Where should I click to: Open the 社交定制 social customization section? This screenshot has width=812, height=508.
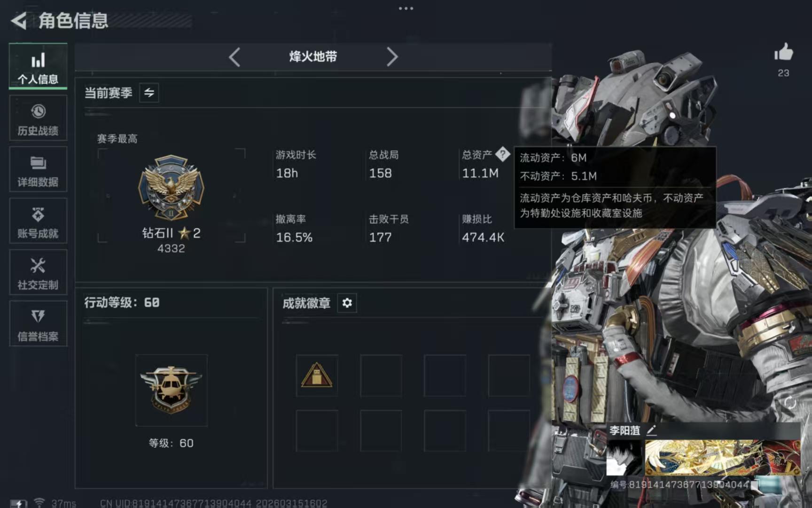click(38, 272)
